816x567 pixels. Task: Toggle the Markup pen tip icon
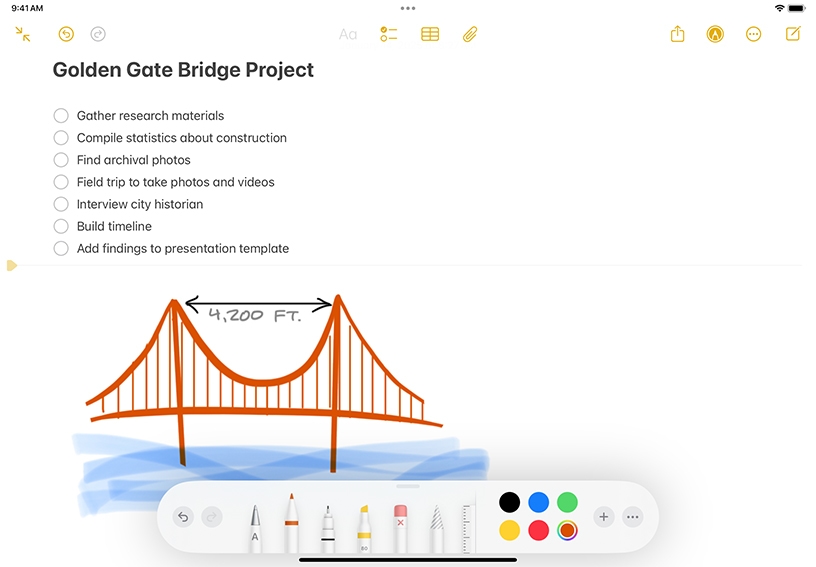tap(715, 34)
